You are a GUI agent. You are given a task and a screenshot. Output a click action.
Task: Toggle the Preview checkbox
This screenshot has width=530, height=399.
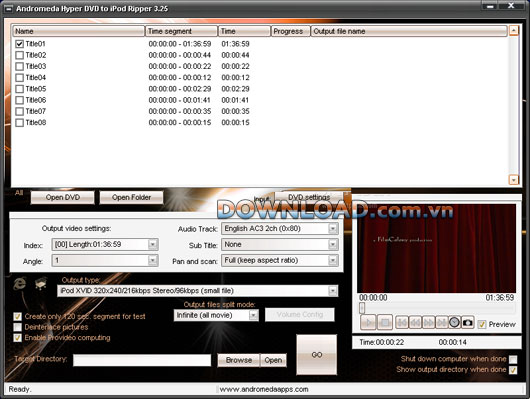tap(482, 325)
